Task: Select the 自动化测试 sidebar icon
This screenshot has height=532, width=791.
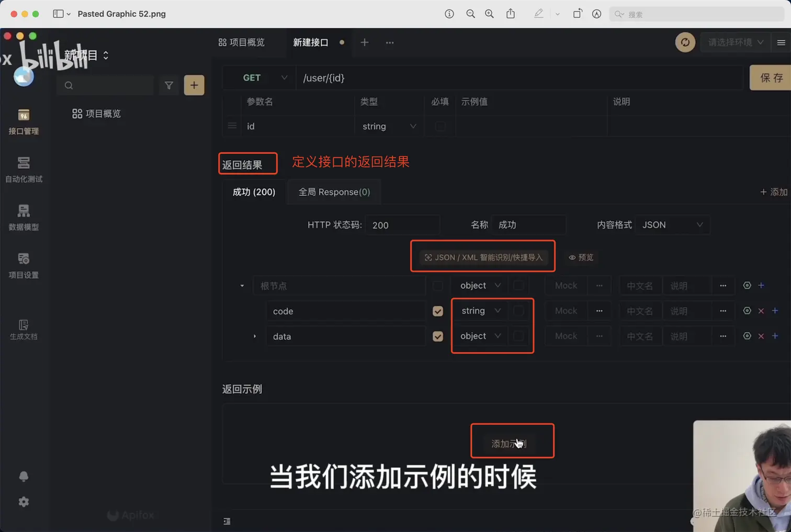Action: (x=24, y=169)
